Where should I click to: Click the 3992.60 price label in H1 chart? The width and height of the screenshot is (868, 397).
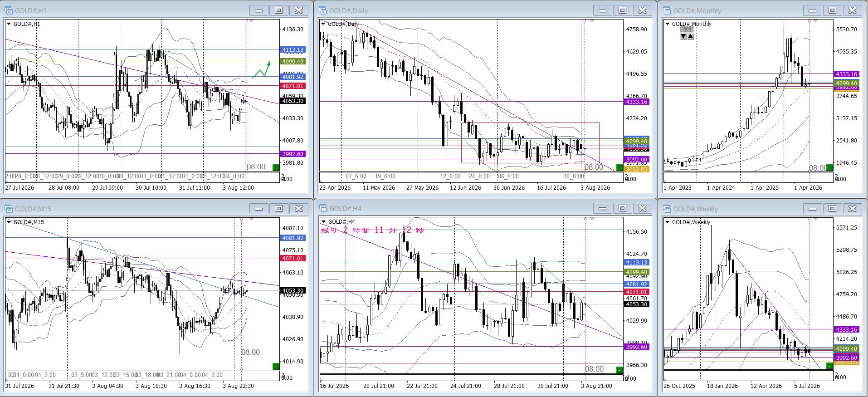pyautogui.click(x=293, y=154)
